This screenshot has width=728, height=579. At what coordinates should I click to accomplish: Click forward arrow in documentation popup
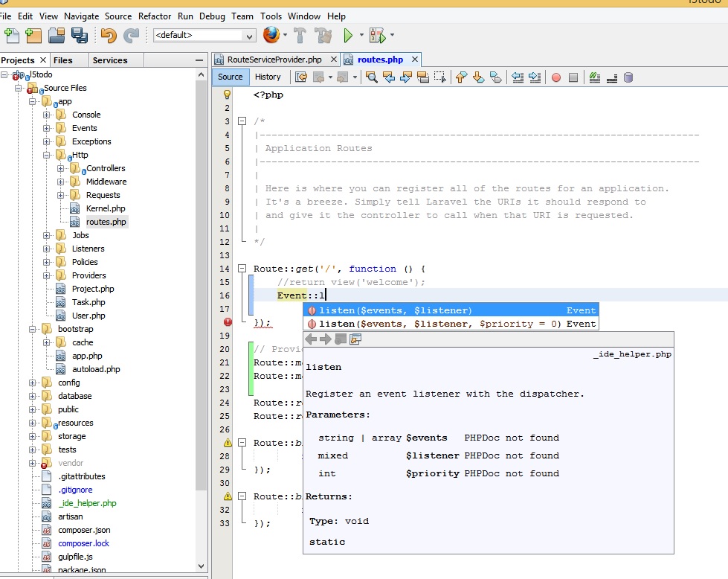pos(326,339)
